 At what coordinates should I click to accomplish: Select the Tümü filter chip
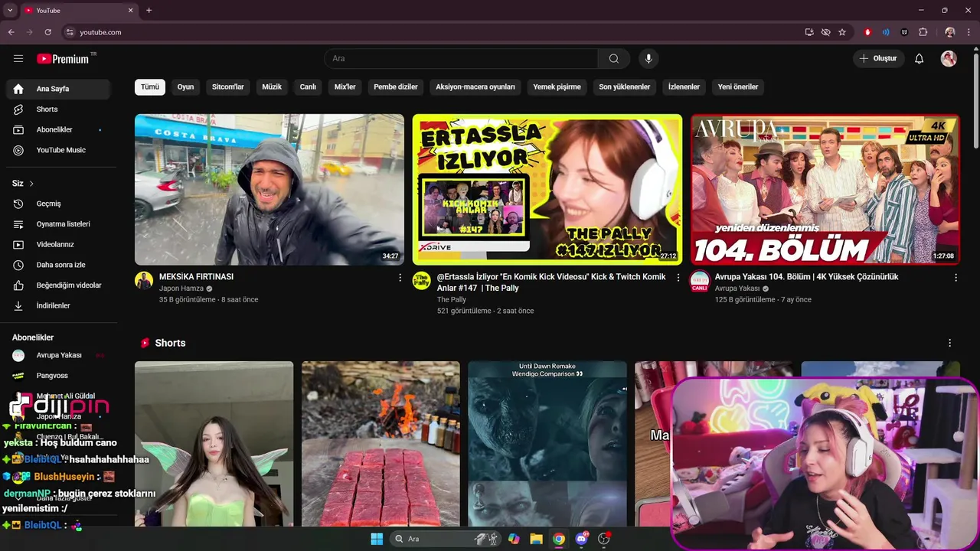pos(150,87)
